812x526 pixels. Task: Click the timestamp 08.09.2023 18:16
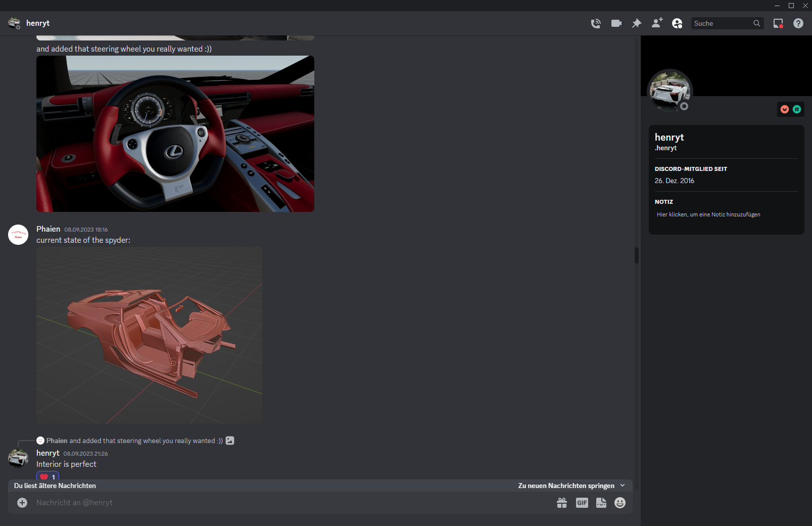[x=86, y=230]
